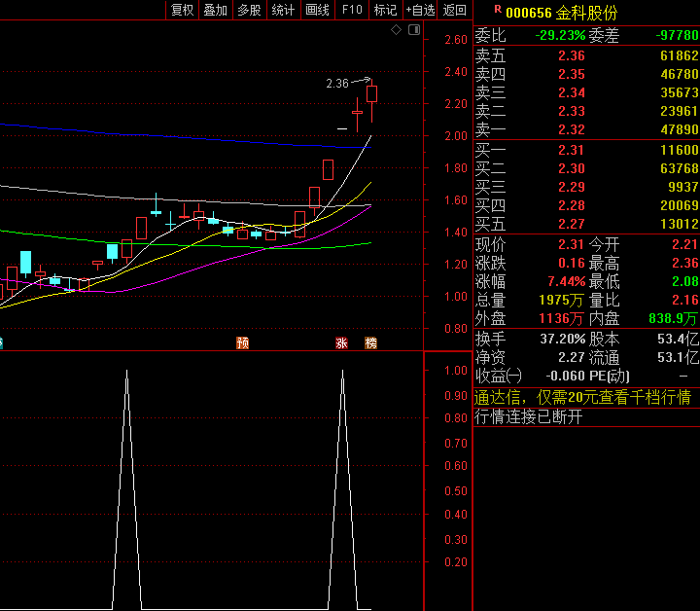Click the left indicator signal peak
Viewport: 700px width, 611px height.
click(x=126, y=372)
